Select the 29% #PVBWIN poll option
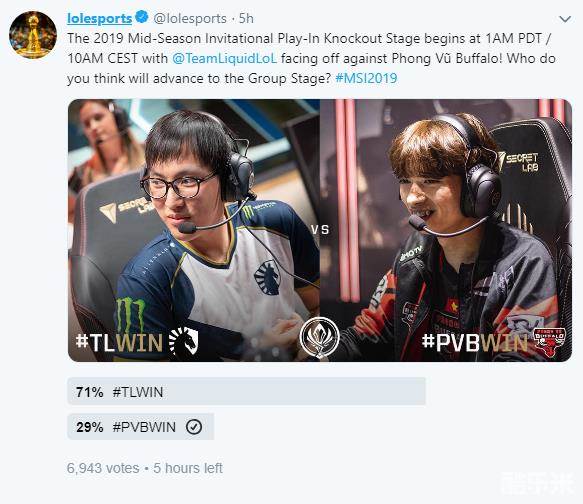 point(141,427)
